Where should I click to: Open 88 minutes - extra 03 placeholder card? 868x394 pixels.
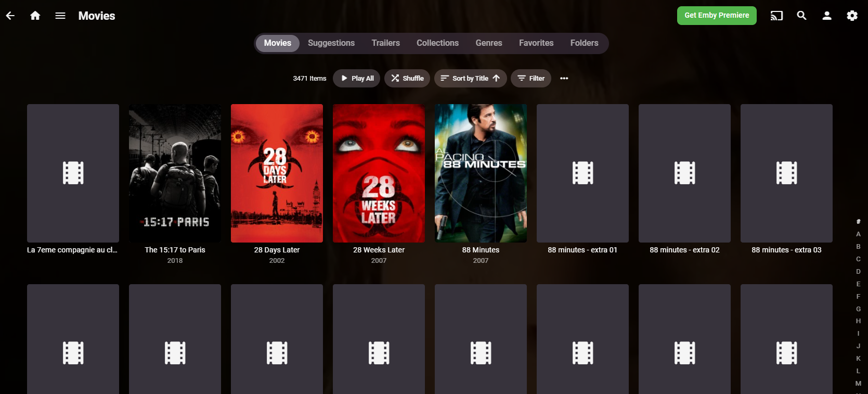(786, 173)
